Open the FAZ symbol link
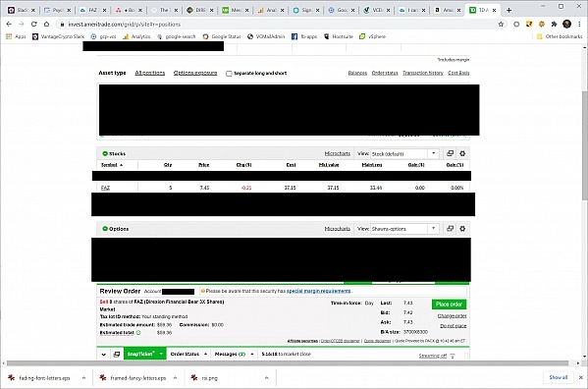 [105, 188]
